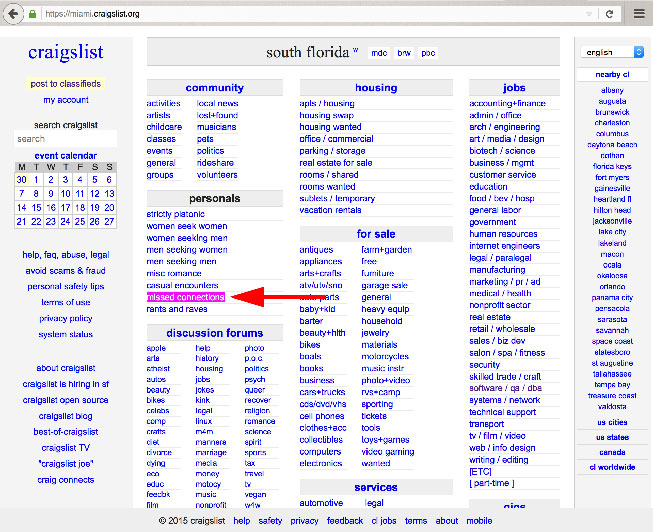Open the english language dropdown

tap(612, 52)
